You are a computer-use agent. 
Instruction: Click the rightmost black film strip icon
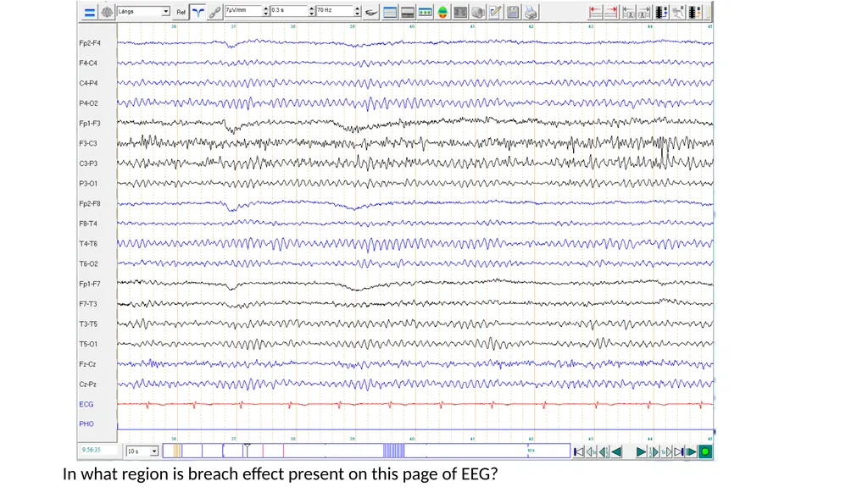click(694, 12)
